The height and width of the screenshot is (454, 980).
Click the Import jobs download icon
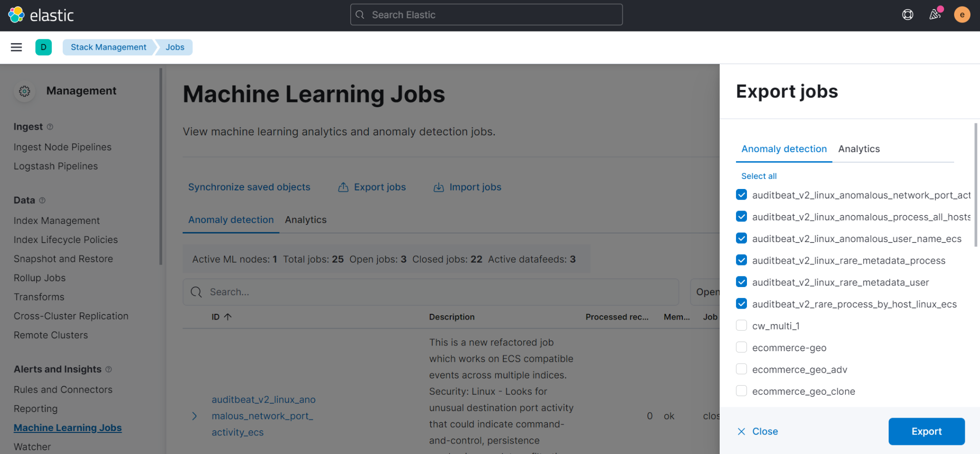click(x=438, y=187)
